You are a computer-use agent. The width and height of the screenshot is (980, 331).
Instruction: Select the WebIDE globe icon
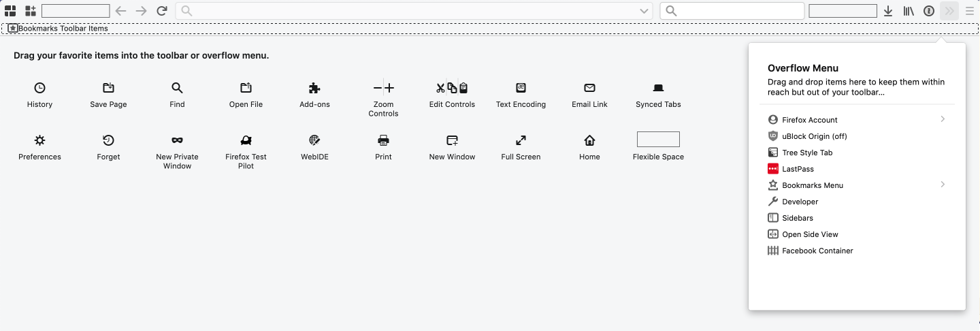(x=314, y=140)
